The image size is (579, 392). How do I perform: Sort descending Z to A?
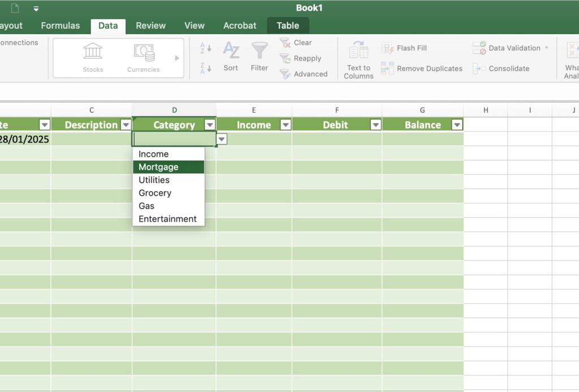206,68
